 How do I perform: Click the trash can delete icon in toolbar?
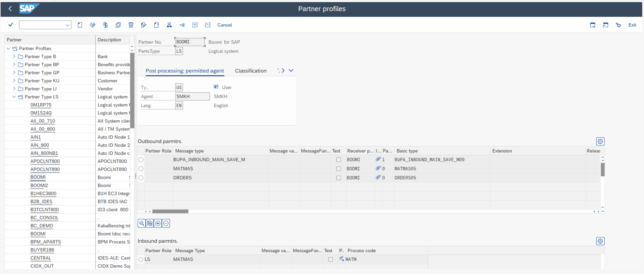[131, 25]
